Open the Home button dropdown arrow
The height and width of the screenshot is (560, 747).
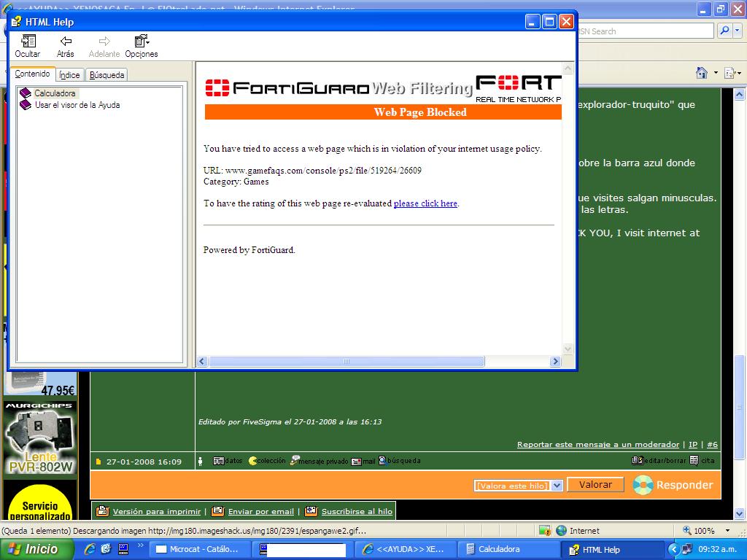[x=716, y=73]
